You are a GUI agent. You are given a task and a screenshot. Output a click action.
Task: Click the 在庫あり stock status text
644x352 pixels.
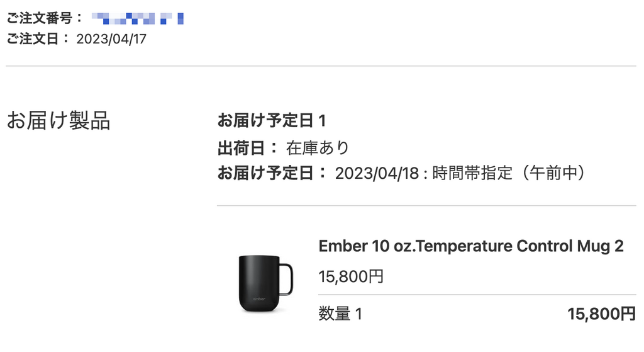coord(318,148)
